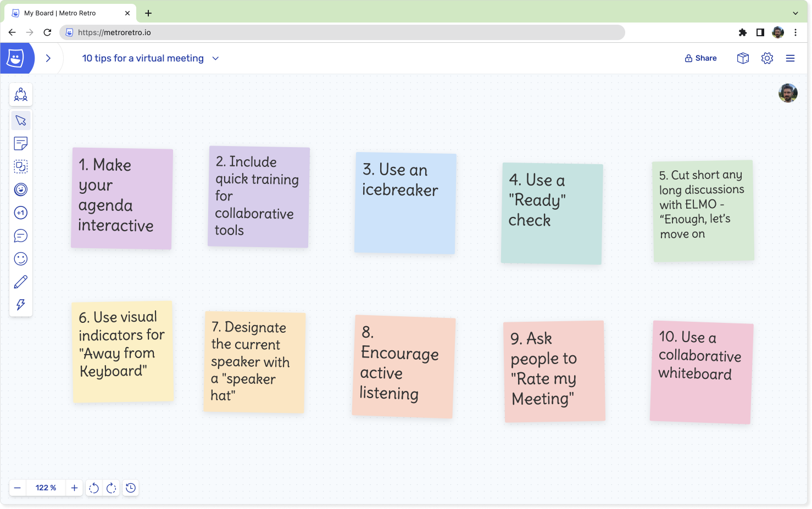Open board settings gear
This screenshot has height=509, width=812.
767,58
